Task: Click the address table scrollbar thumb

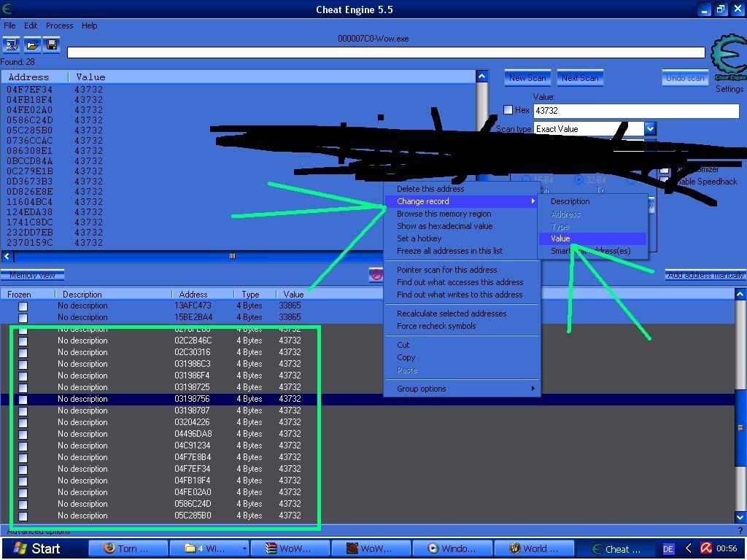Action: (x=740, y=427)
